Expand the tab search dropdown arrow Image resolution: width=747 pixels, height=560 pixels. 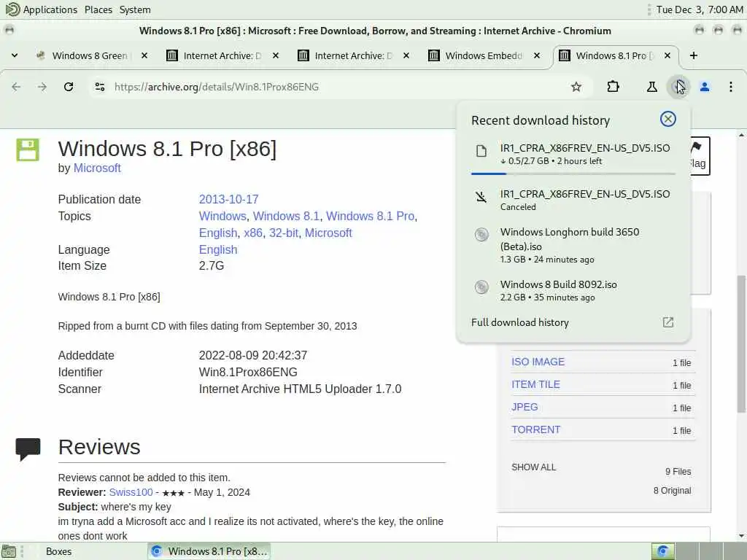coord(15,55)
